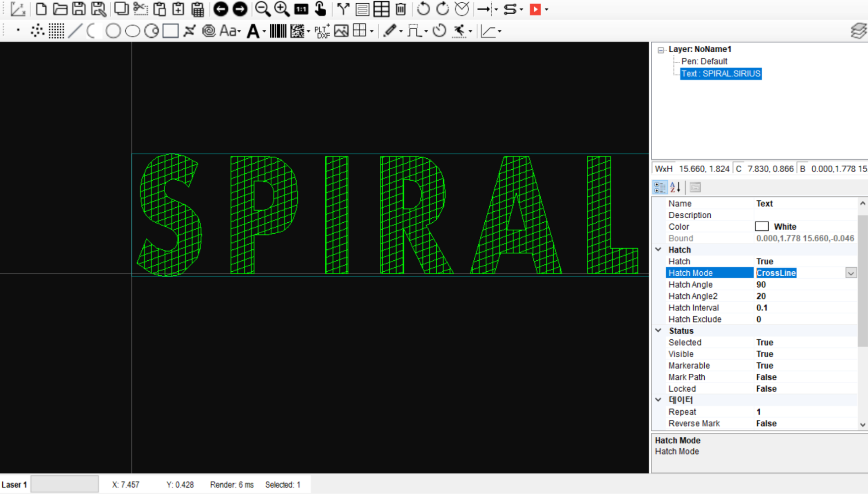Select the Rectangle drawing tool
Image resolution: width=868 pixels, height=494 pixels.
click(x=171, y=31)
